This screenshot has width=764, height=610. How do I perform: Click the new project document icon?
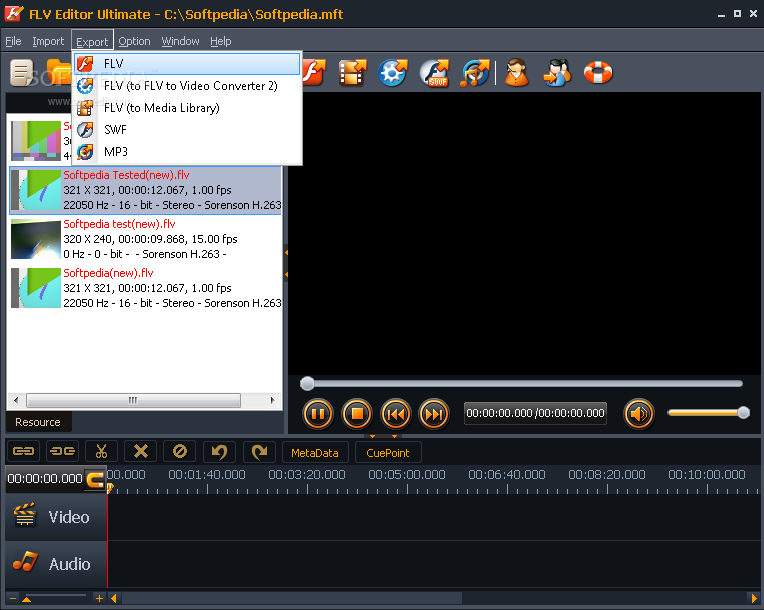click(21, 73)
